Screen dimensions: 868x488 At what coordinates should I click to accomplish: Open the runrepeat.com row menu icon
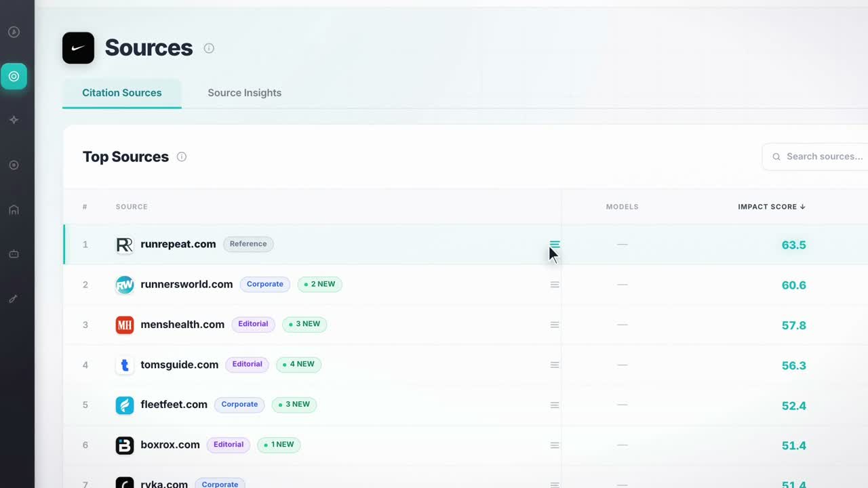(x=555, y=245)
